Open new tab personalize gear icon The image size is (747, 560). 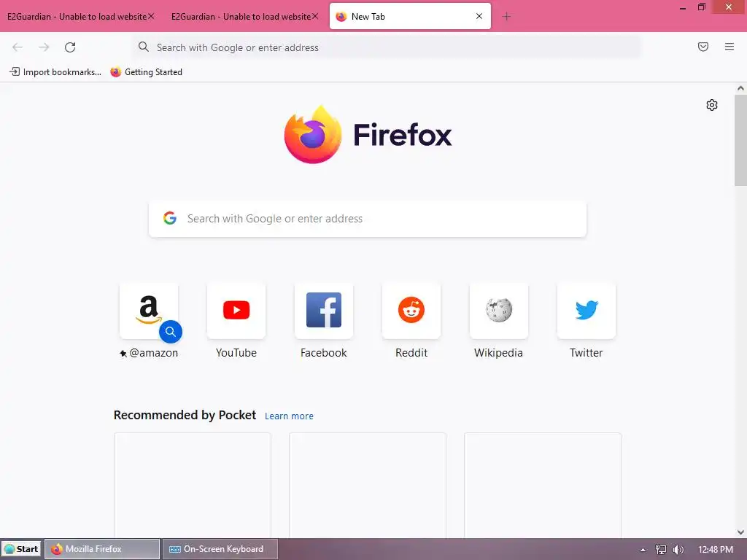(712, 105)
